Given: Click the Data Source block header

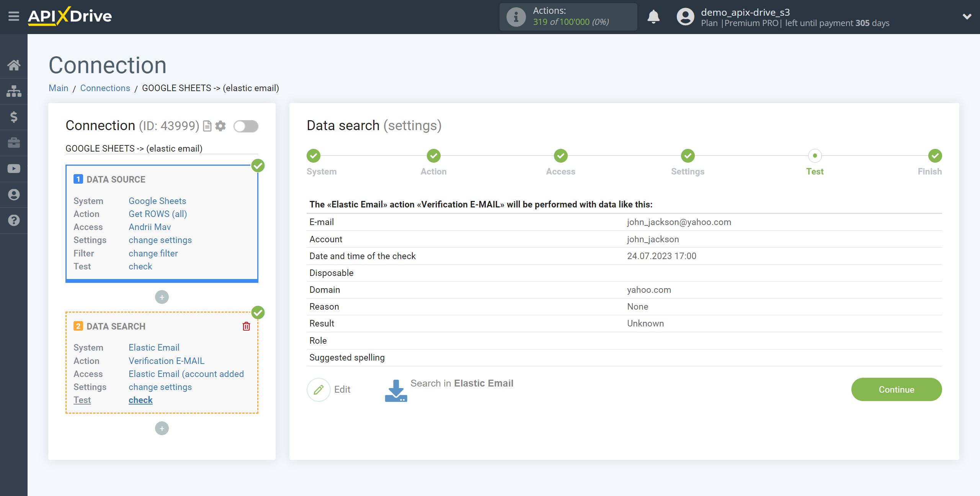Looking at the screenshot, I should pos(116,179).
